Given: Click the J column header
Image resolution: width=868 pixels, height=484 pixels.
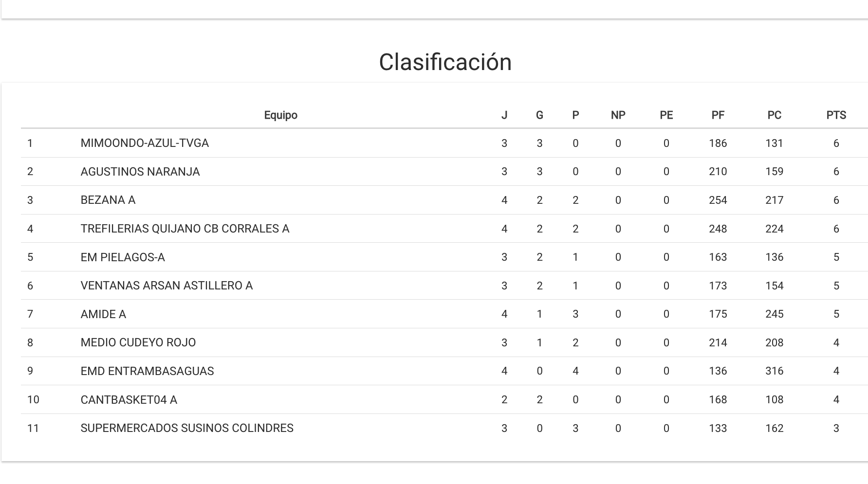Looking at the screenshot, I should click(x=504, y=115).
